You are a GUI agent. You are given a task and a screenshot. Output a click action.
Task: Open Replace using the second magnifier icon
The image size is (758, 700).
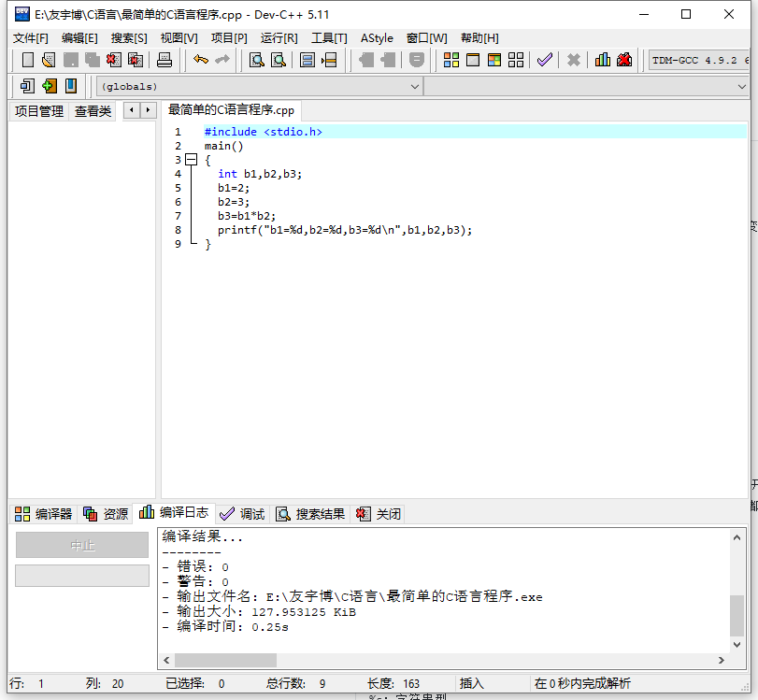[x=279, y=60]
